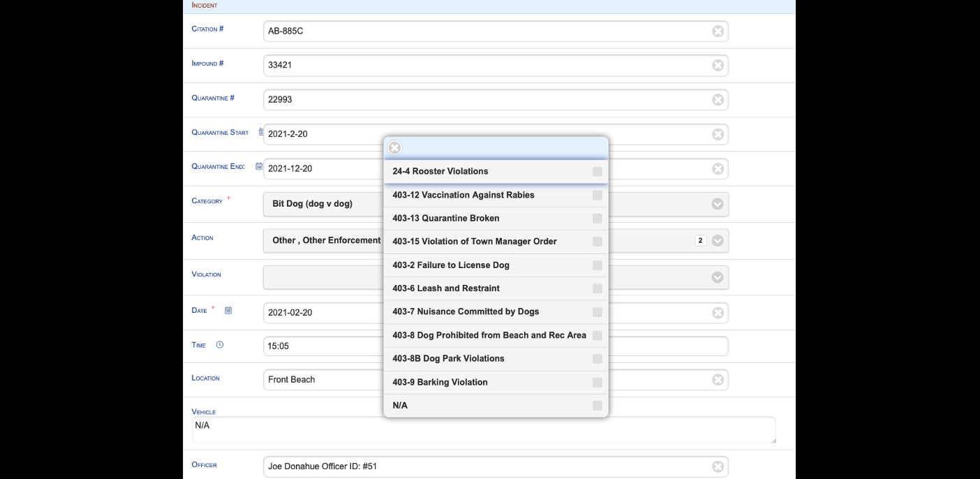Screen dimensions: 980x479
Task: Check the 24-4 Rooster Violations checkbox
Action: pos(597,172)
